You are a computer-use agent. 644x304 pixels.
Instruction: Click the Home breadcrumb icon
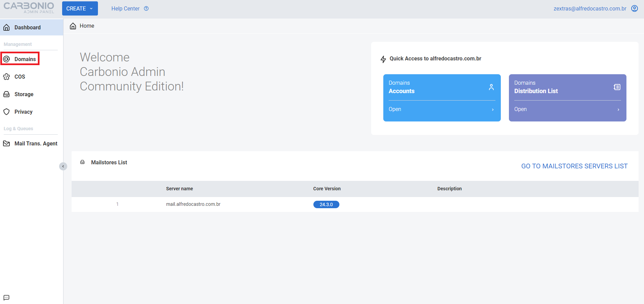coord(73,26)
